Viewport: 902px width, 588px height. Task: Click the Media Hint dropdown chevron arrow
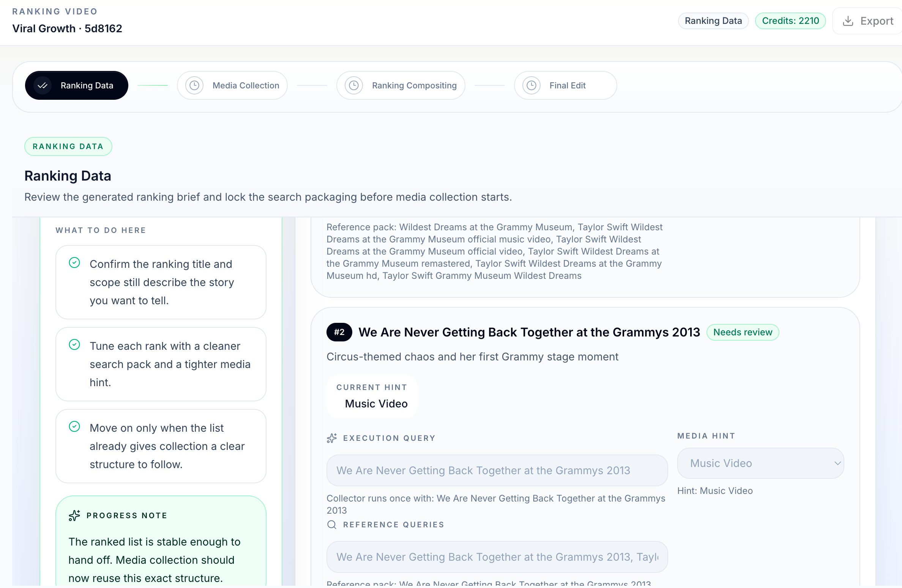pyautogui.click(x=837, y=463)
